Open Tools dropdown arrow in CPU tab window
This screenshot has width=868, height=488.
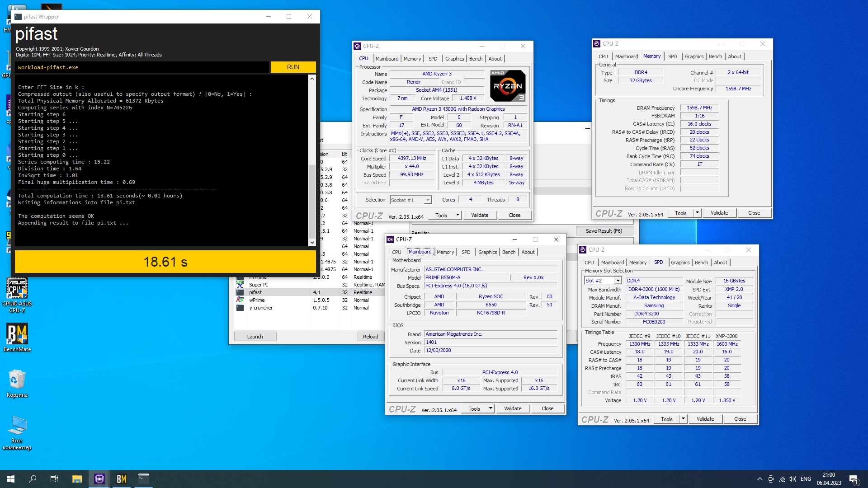pos(458,215)
